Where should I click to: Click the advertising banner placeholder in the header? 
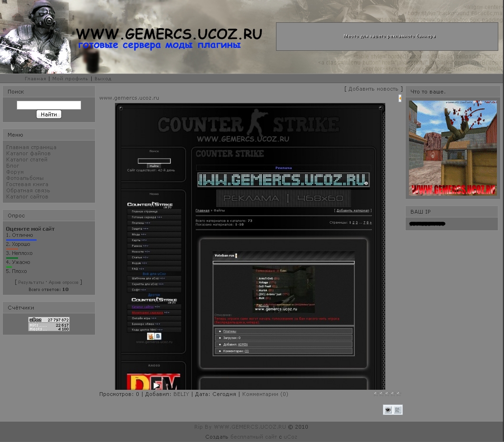[x=387, y=36]
